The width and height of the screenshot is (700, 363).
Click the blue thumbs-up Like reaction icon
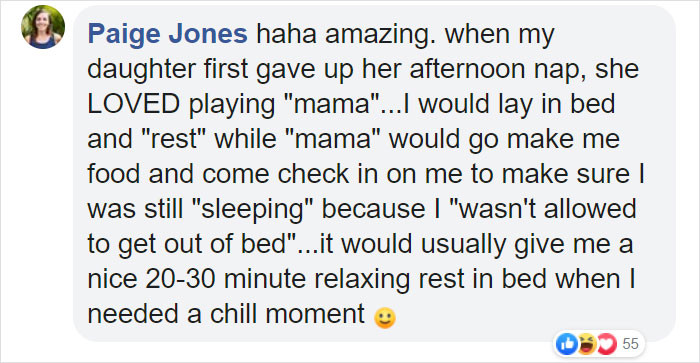click(567, 344)
